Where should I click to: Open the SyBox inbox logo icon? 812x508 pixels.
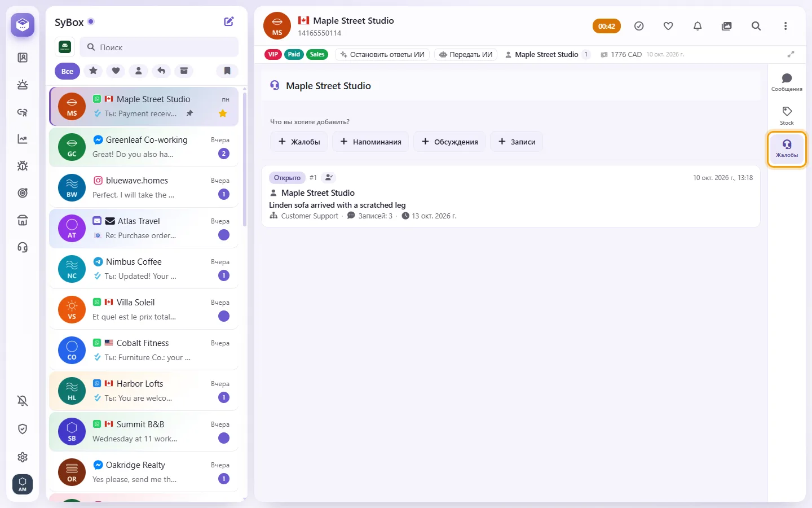[23, 25]
